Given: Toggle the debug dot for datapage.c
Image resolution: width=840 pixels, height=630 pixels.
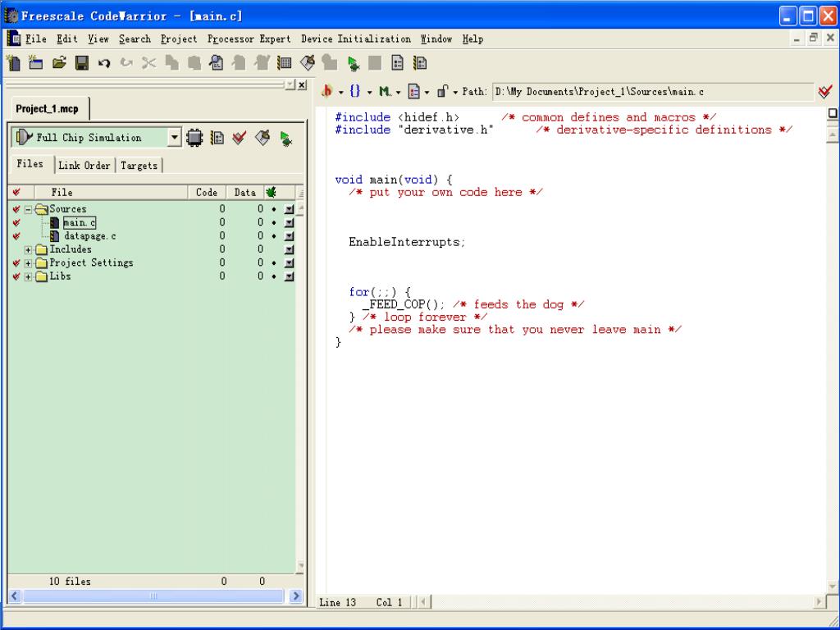Looking at the screenshot, I should click(x=274, y=235).
